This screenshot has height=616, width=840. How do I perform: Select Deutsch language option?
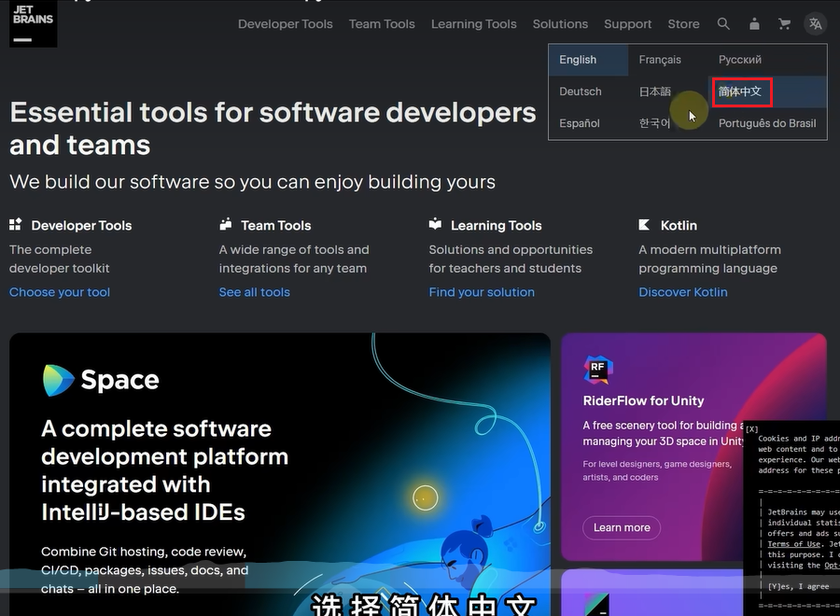coord(581,91)
